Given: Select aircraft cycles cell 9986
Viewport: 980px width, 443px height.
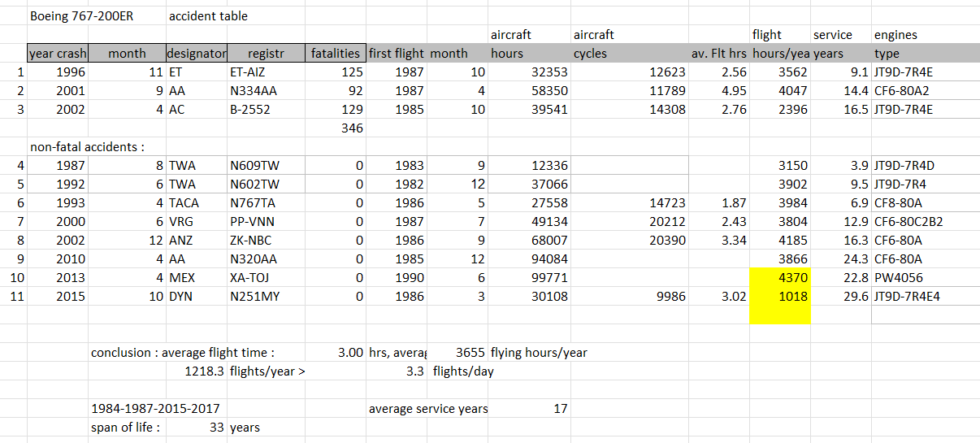Looking at the screenshot, I should click(x=630, y=296).
